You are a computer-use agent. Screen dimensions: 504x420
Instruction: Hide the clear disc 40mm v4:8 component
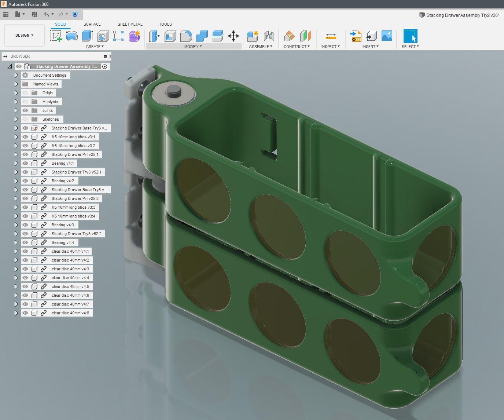coord(25,313)
